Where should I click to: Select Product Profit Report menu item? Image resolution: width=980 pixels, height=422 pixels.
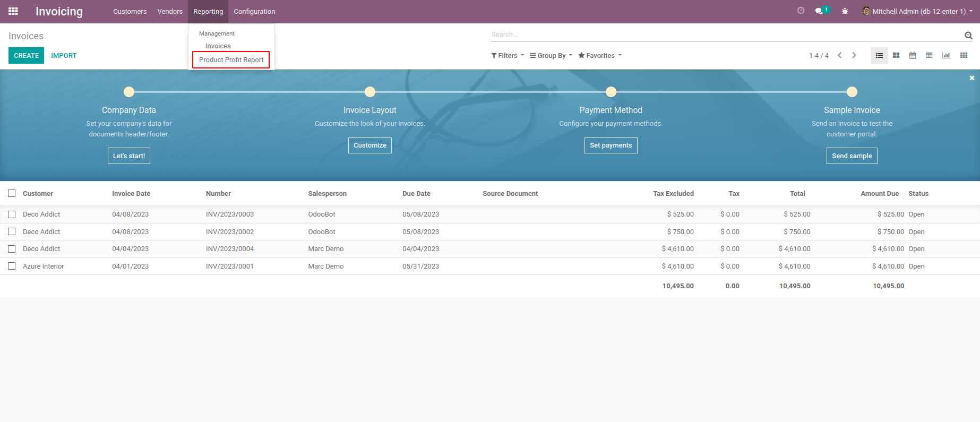pos(231,59)
